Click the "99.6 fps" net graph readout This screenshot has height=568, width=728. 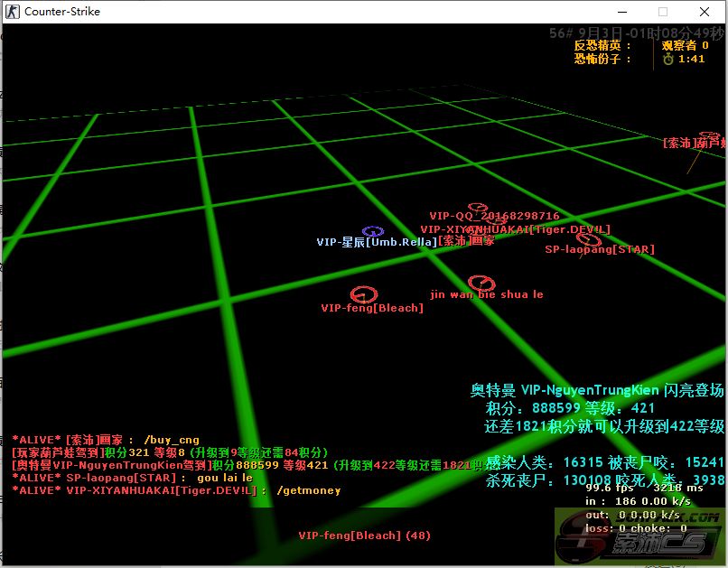[610, 488]
